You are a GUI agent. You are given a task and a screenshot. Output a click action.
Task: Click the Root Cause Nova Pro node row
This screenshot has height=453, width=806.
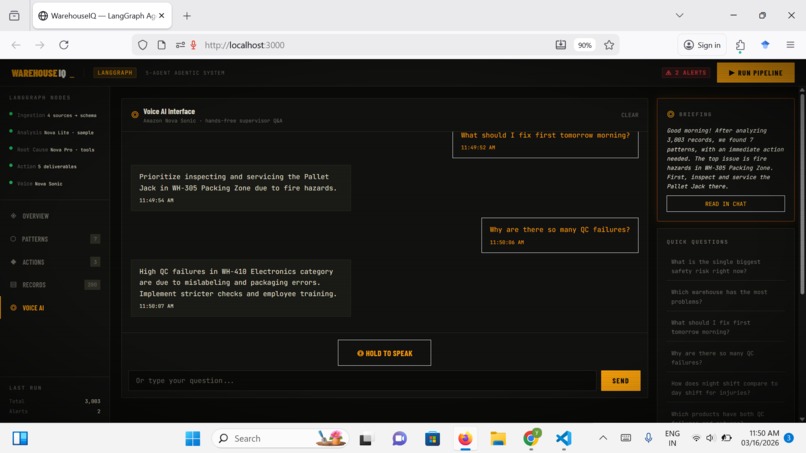(52, 150)
